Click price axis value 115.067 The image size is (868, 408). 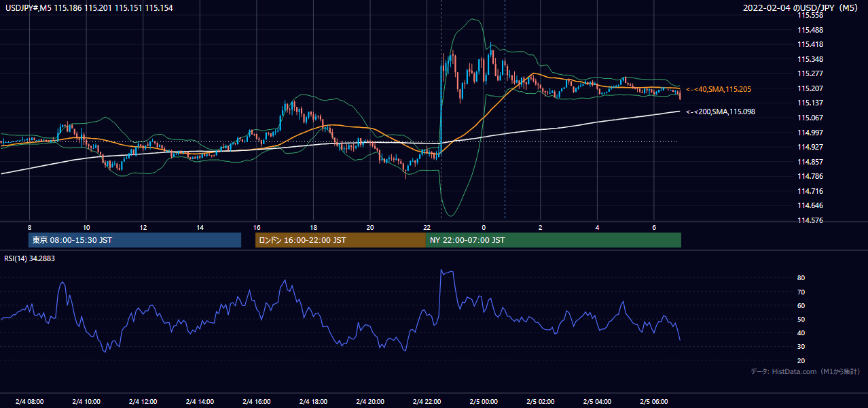point(810,118)
